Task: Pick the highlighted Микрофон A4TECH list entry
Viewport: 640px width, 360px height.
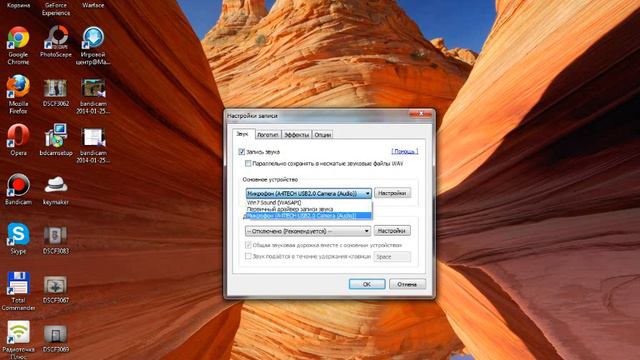Action: coord(309,216)
